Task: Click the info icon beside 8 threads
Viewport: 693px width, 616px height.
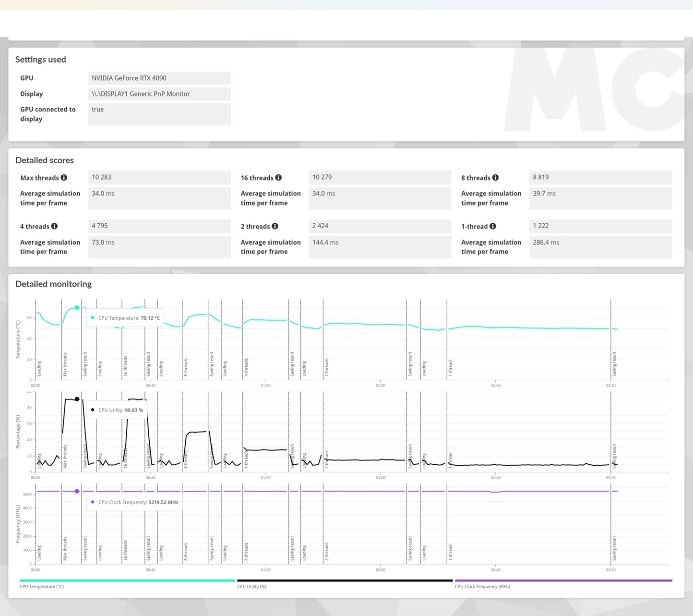Action: click(x=495, y=178)
